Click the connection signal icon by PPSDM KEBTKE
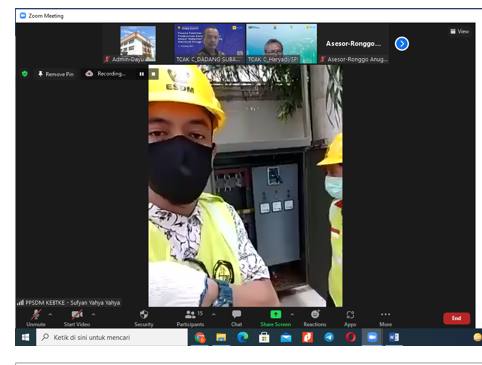 [x=21, y=303]
